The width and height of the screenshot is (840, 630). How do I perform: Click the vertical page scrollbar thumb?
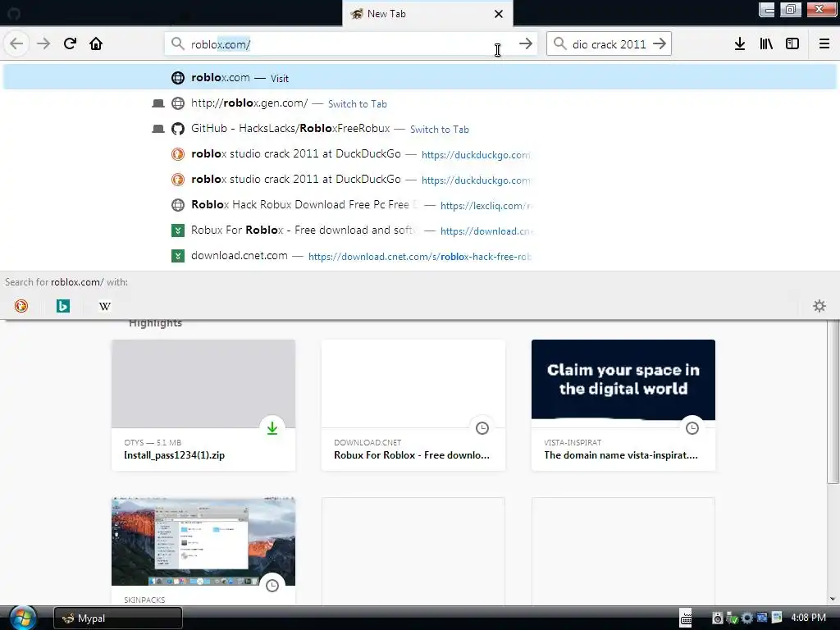[833, 402]
